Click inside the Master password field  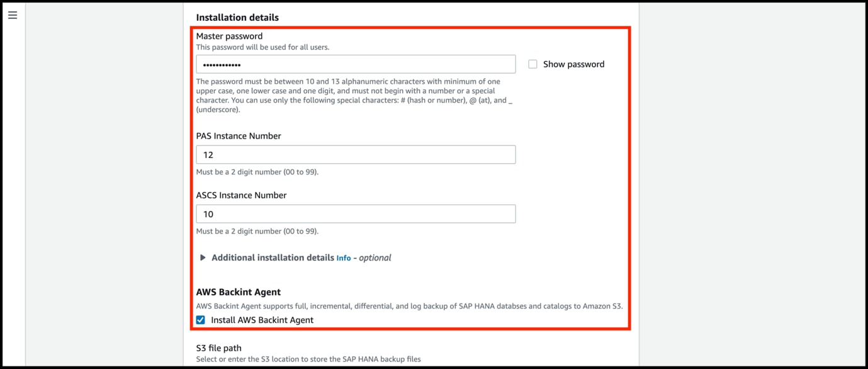point(356,64)
